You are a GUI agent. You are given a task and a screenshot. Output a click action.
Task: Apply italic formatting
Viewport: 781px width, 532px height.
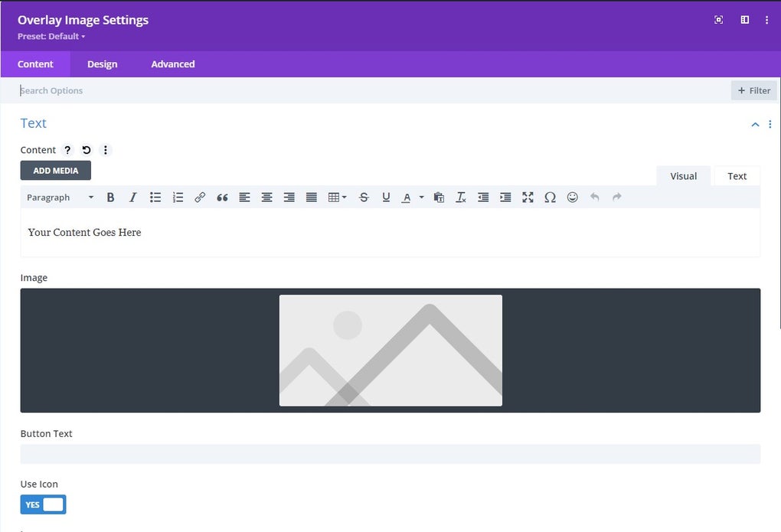pos(132,197)
